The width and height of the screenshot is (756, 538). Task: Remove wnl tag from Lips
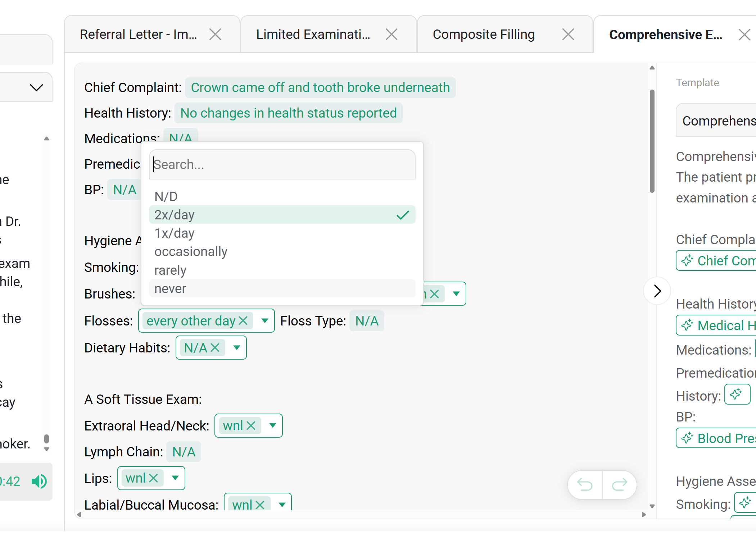pyautogui.click(x=154, y=478)
